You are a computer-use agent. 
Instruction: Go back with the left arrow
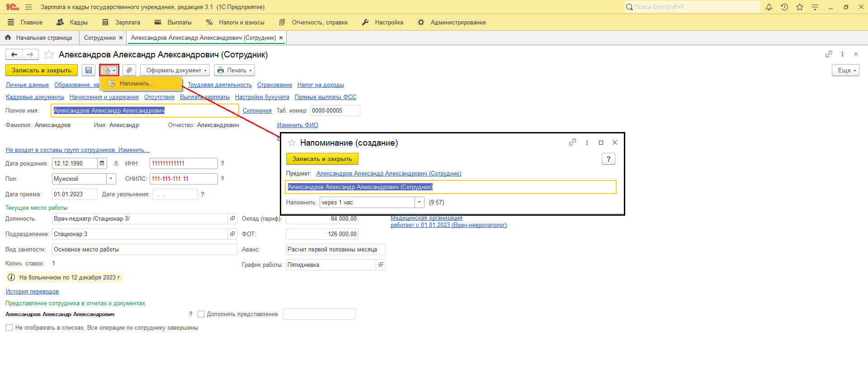(x=14, y=55)
